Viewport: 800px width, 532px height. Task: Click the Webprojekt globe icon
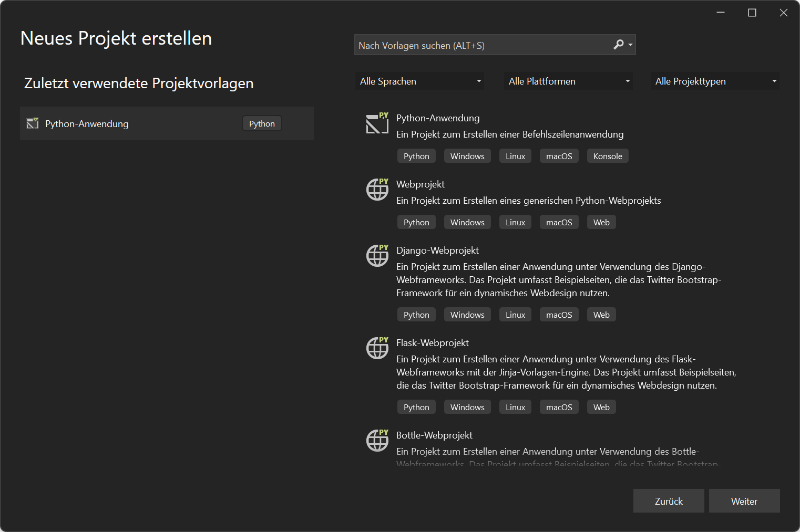coord(377,190)
